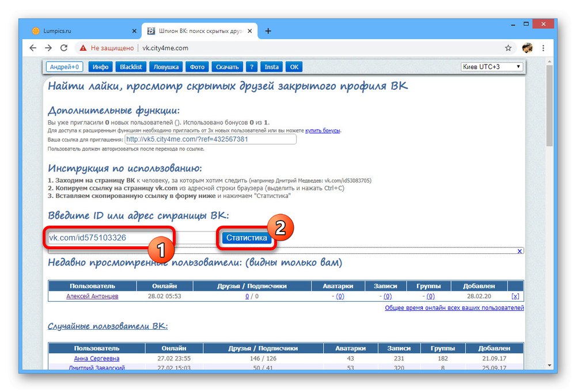
Task: Switch to the Шпион ВК tab
Action: pyautogui.click(x=200, y=31)
